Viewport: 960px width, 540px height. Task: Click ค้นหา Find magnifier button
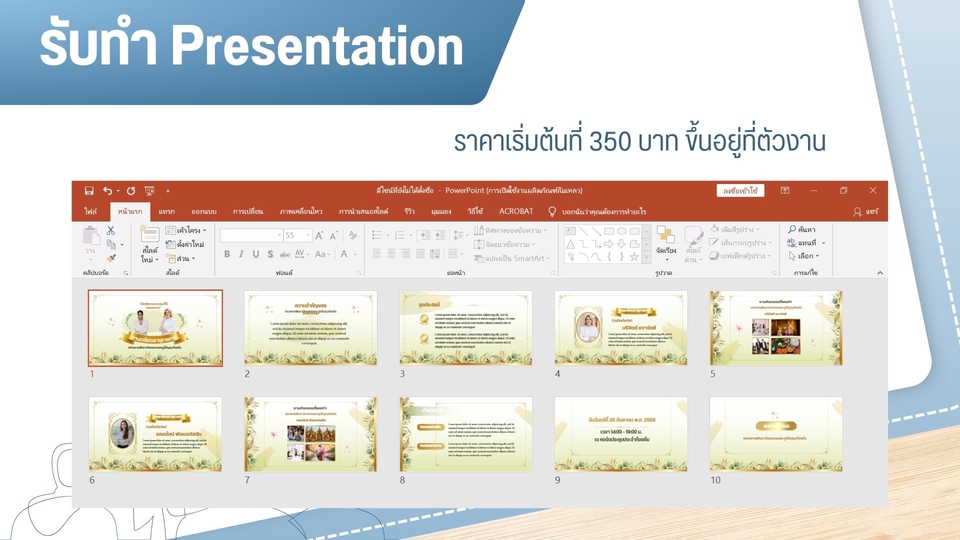coord(802,229)
